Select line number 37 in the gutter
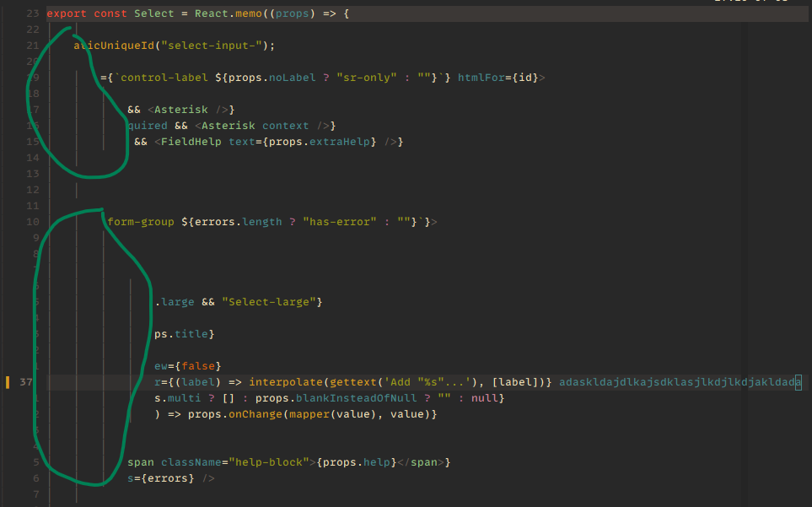812x507 pixels. tap(25, 381)
